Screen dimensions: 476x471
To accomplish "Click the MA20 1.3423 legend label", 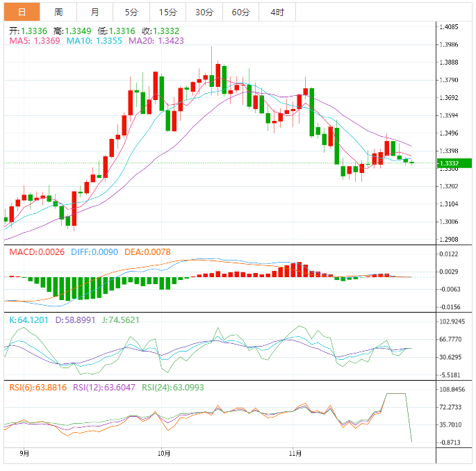I will click(156, 41).
